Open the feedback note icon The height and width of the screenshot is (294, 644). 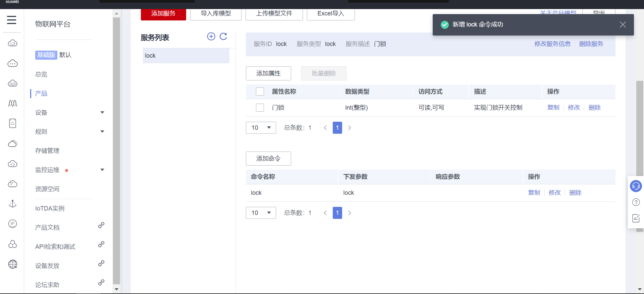[636, 218]
